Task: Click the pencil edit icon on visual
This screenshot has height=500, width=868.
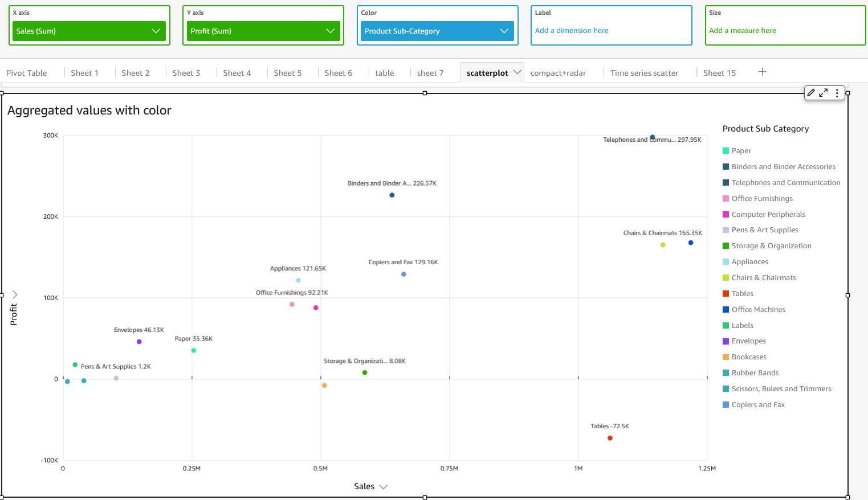Action: point(811,93)
